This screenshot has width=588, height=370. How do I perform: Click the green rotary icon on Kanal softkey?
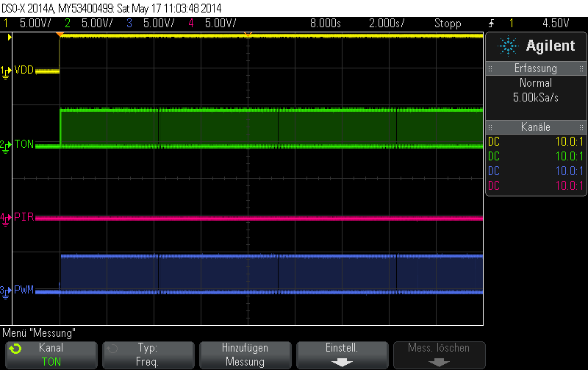[17, 349]
